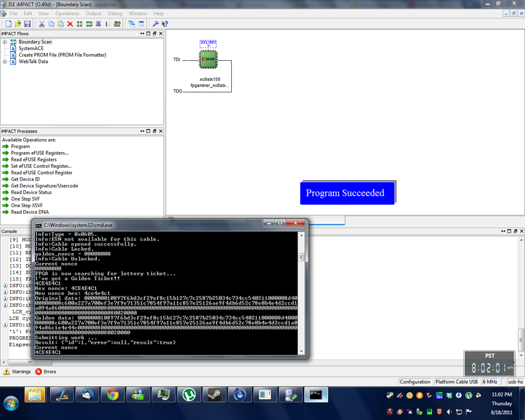The image size is (525, 420).
Task: Click the Platform Cable USB status entry
Action: pyautogui.click(x=456, y=382)
